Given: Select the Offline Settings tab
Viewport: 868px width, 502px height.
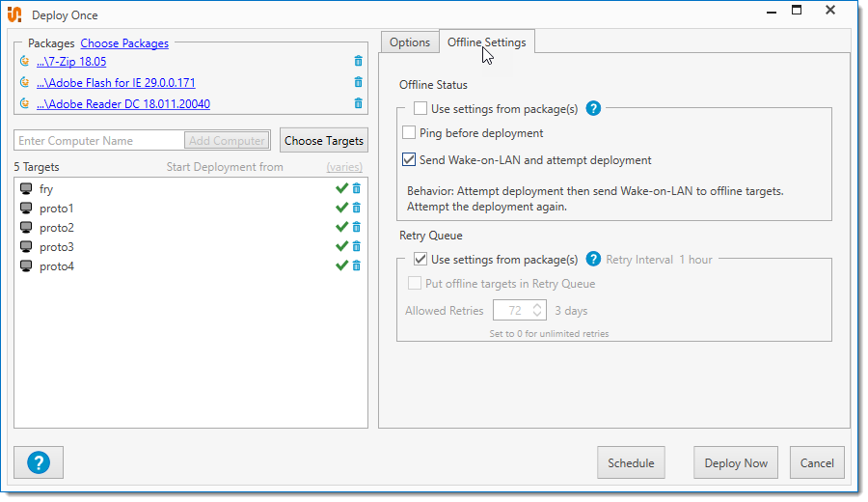Looking at the screenshot, I should click(x=486, y=42).
